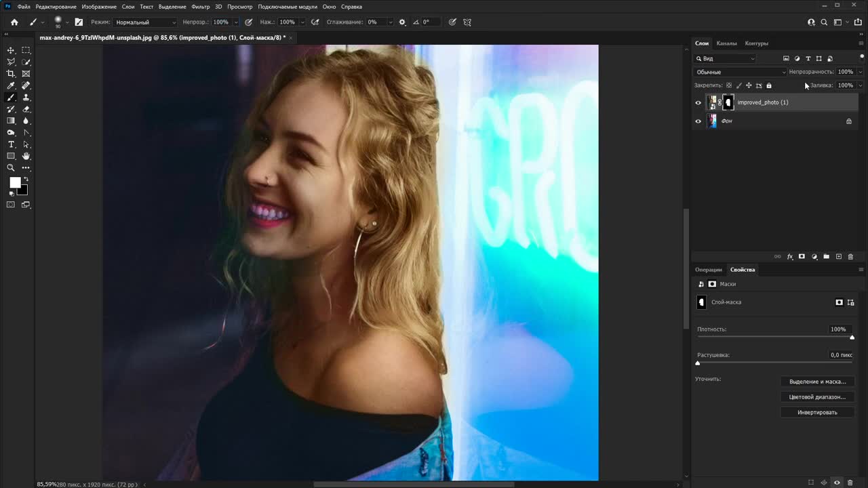Image resolution: width=868 pixels, height=488 pixels.
Task: Switch to the Каналы tab
Action: coord(726,43)
